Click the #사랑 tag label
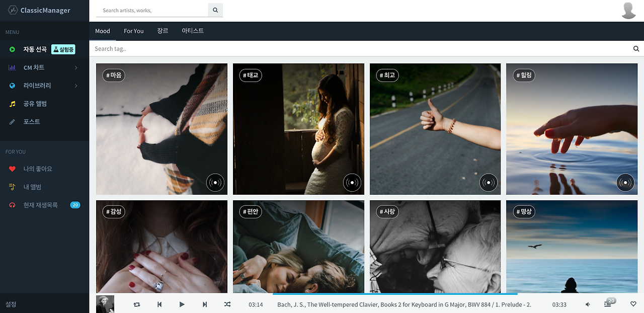The width and height of the screenshot is (644, 313). pos(387,212)
